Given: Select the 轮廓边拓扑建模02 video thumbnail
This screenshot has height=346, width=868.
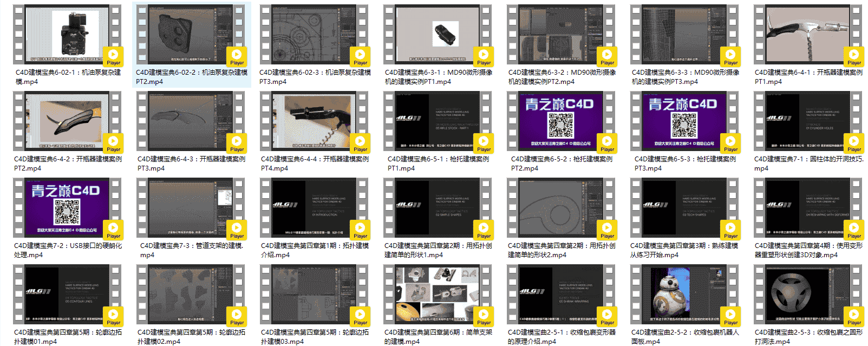Looking at the screenshot, I should 192,295.
